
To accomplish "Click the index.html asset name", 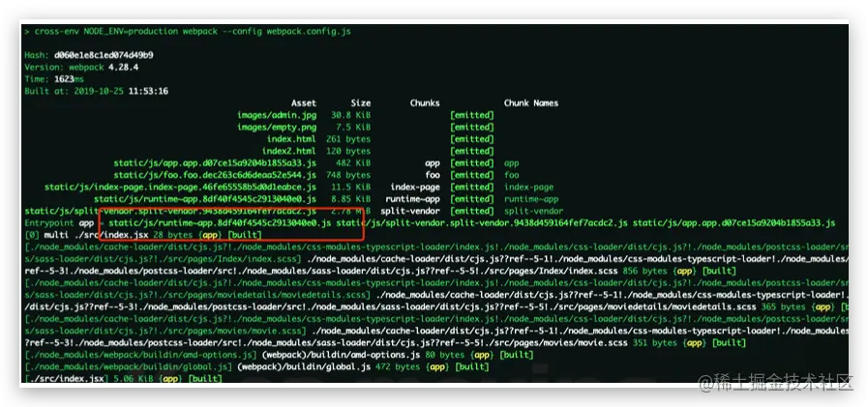I will tap(291, 139).
